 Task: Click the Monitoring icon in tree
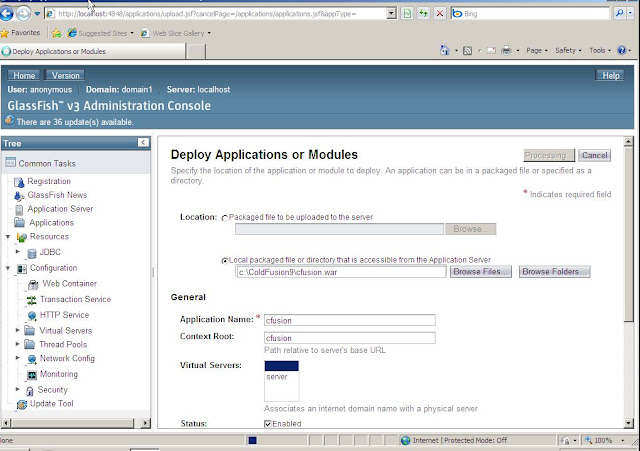click(31, 375)
